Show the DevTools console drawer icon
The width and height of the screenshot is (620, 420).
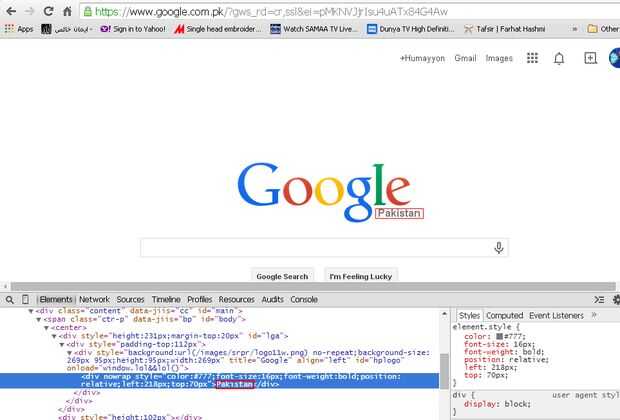point(599,300)
